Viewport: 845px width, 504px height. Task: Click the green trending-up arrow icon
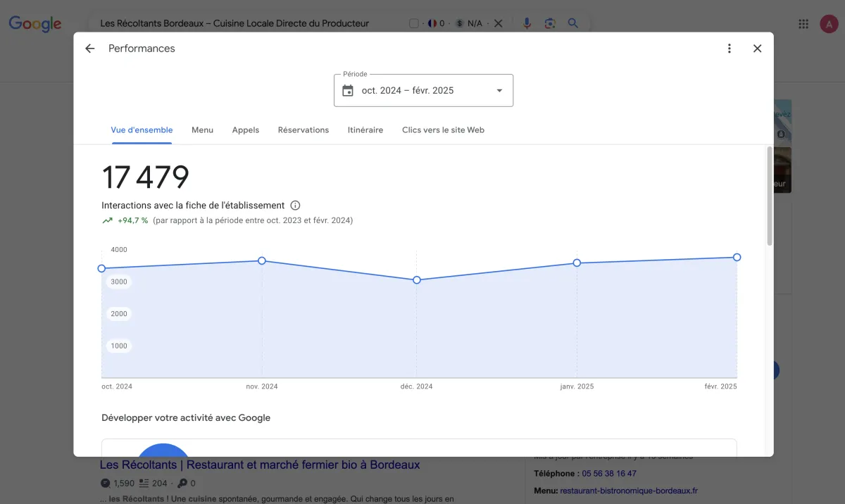point(107,220)
